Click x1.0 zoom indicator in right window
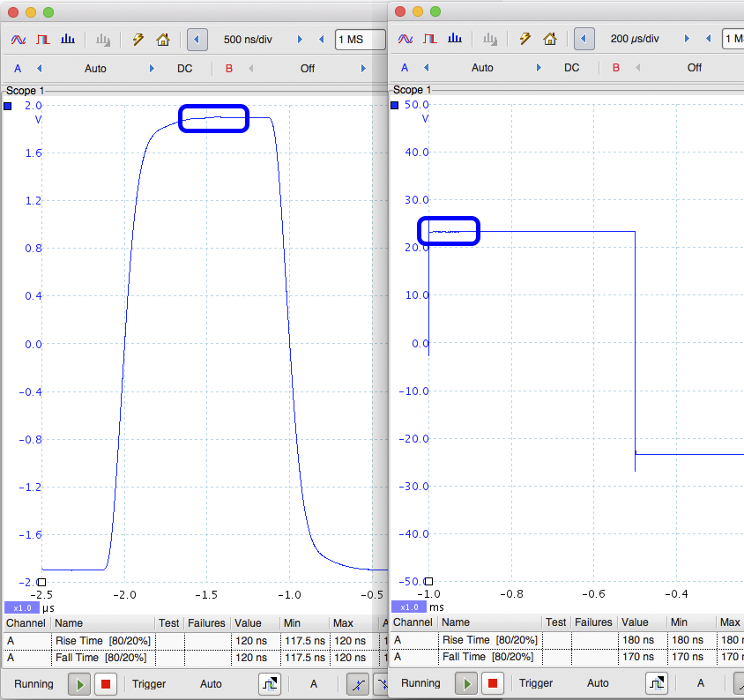Image resolution: width=744 pixels, height=700 pixels. [408, 607]
